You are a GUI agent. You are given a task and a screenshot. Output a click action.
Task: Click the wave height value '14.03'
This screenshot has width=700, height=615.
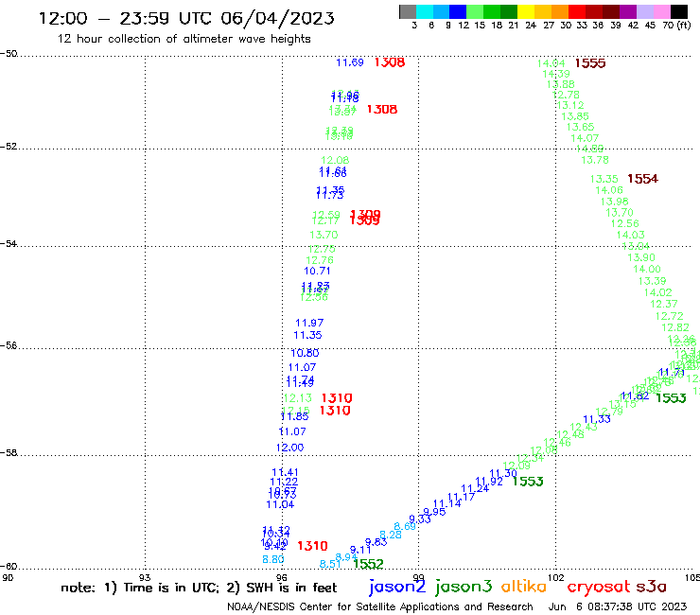[631, 235]
